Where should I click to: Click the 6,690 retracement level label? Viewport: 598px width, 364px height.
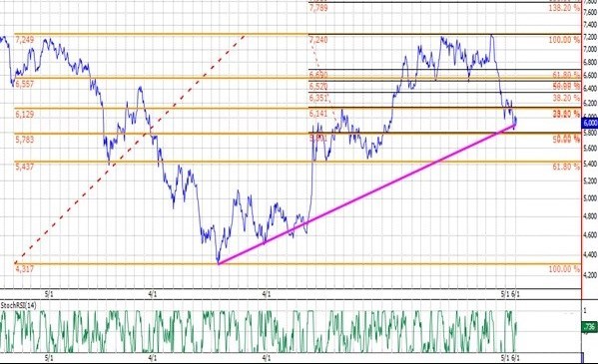318,75
